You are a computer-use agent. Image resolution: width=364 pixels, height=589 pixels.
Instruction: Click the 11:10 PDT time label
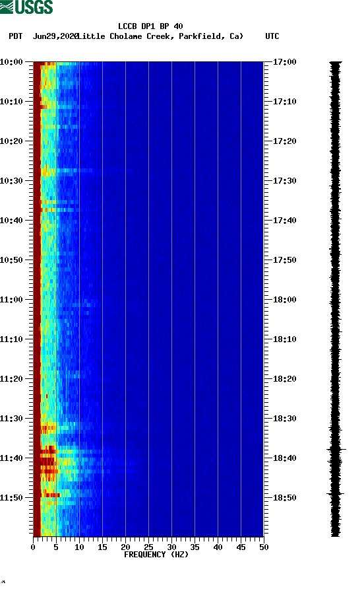tap(11, 339)
